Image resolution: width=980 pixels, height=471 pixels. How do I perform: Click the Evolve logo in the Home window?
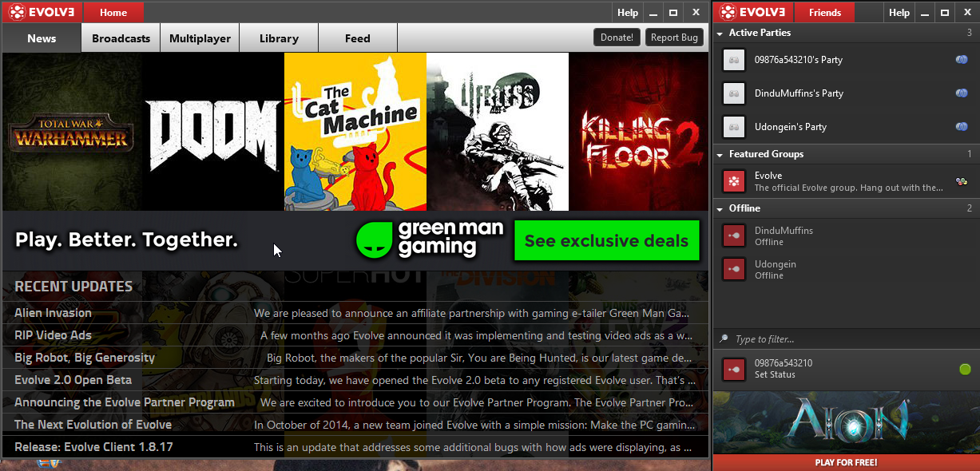pos(43,12)
